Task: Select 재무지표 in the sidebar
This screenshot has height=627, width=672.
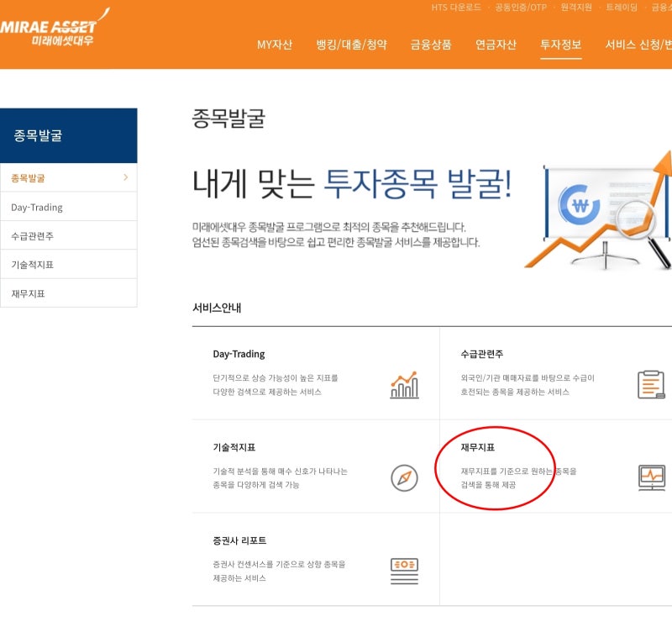Action: (69, 293)
